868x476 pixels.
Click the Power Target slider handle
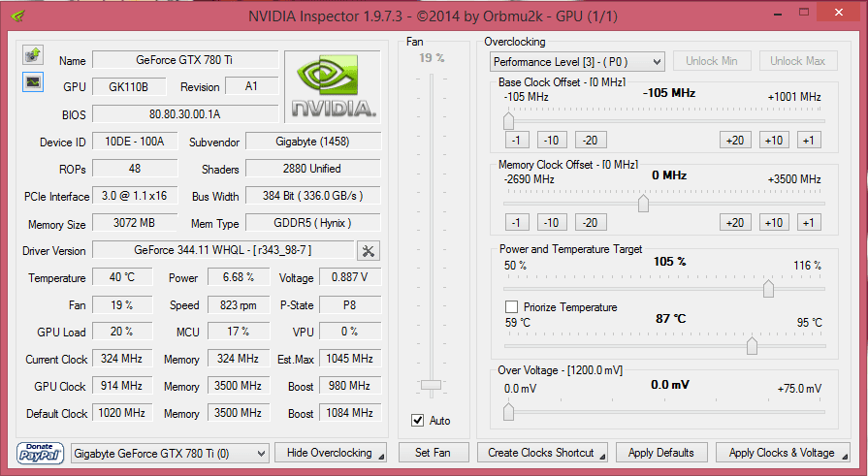pos(768,288)
